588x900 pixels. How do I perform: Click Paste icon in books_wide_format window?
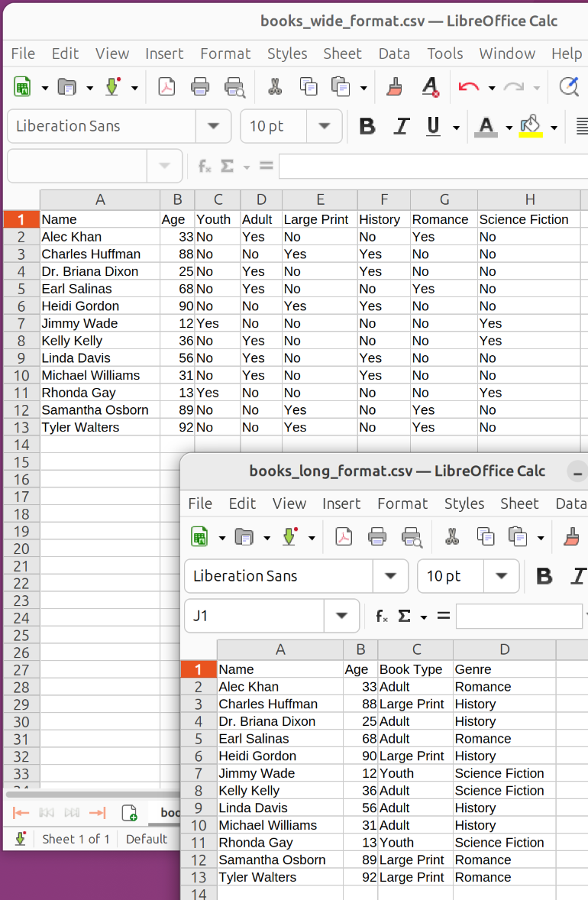tap(341, 87)
